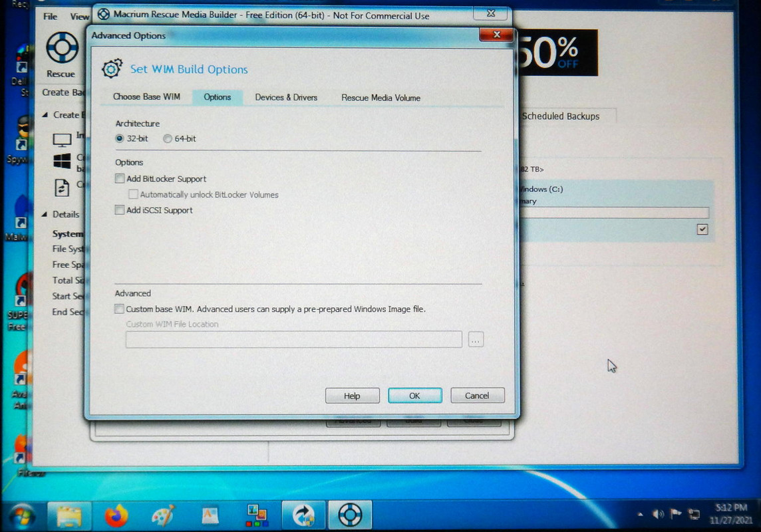Click the 50% OFF banner
Viewport: 761px width, 532px height.
(x=557, y=53)
